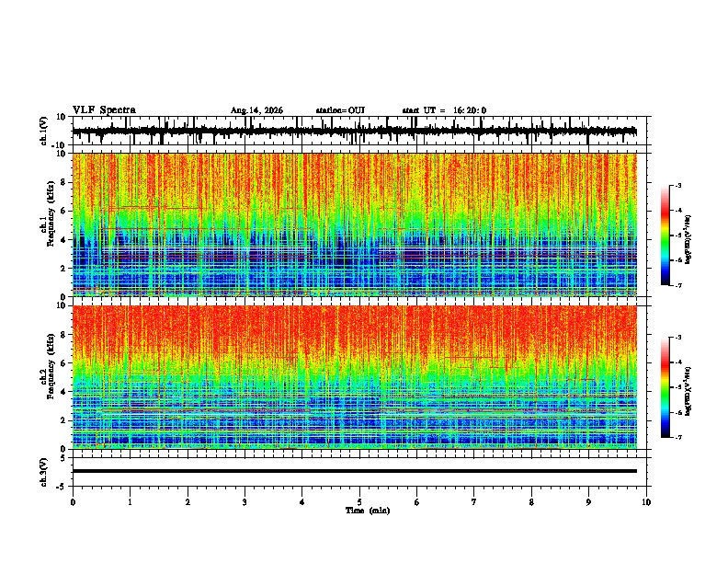This screenshot has height=563, width=728.
Task: Click the "station=OUI" header label
Action: click(x=340, y=110)
